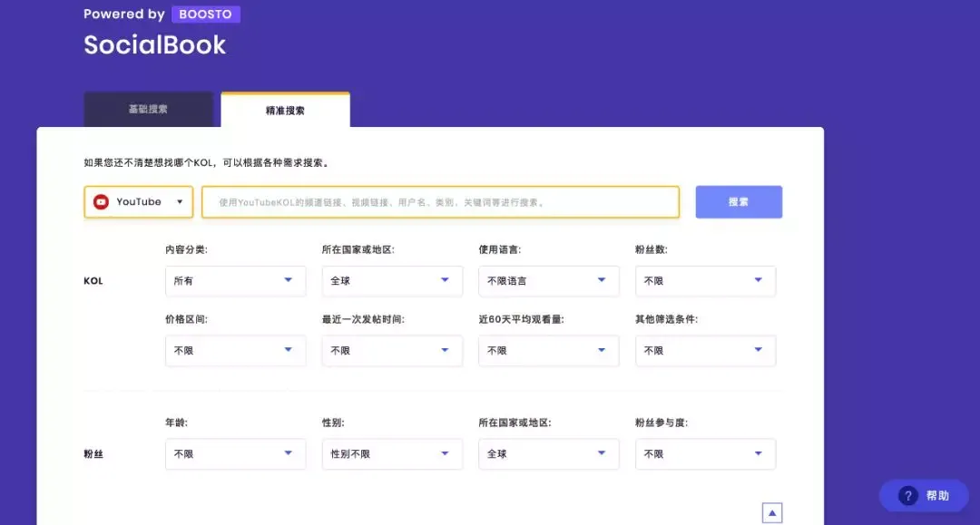The height and width of the screenshot is (525, 980).
Task: Click the help question mark icon
Action: tap(906, 496)
